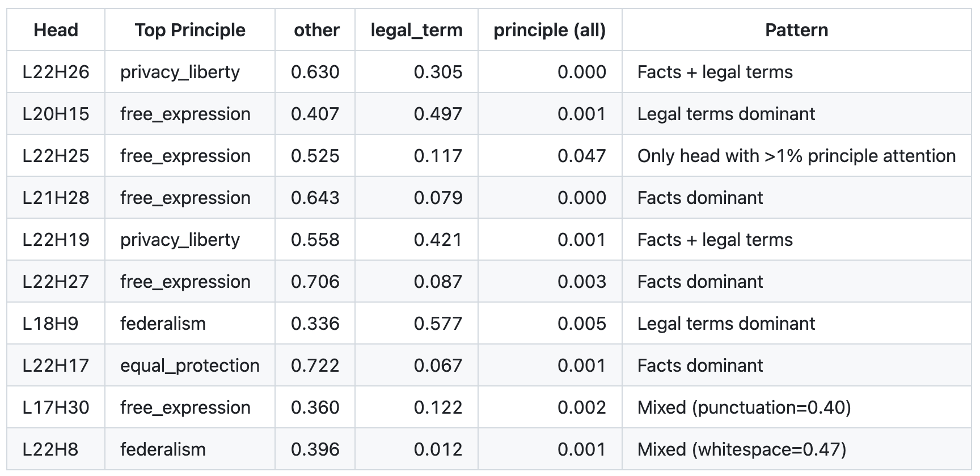Screen dimensions: 980x476
Task: Click the L22H25 head cell
Action: pyautogui.click(x=56, y=156)
